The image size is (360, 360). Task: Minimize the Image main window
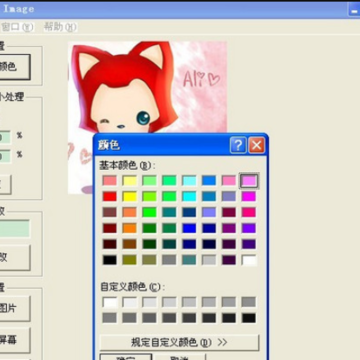coord(354,10)
